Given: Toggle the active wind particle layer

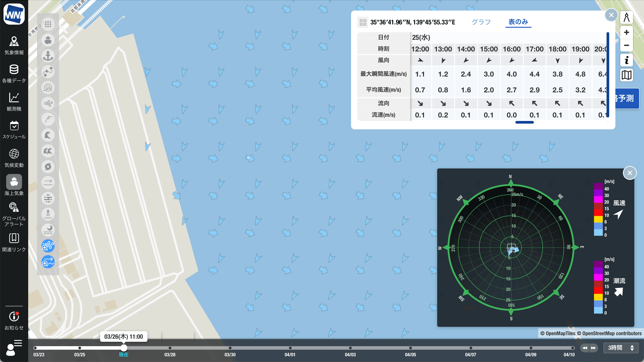Looking at the screenshot, I should pyautogui.click(x=48, y=246).
